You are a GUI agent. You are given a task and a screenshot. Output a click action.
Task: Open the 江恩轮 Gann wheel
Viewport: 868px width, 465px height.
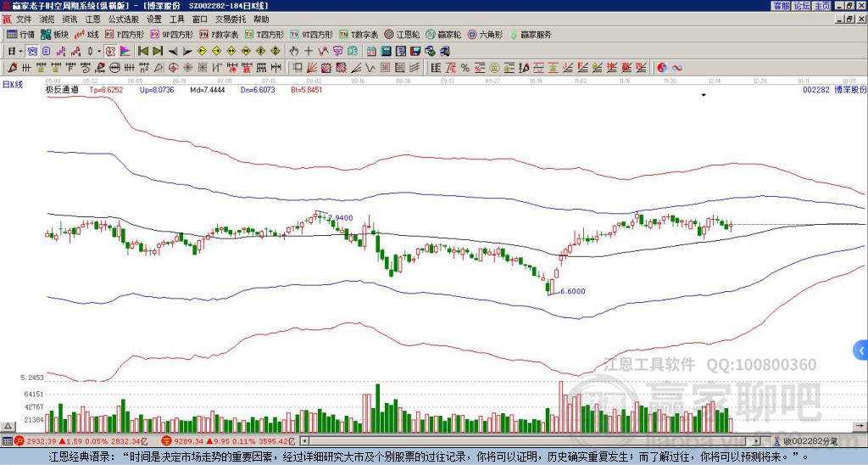coord(402,34)
